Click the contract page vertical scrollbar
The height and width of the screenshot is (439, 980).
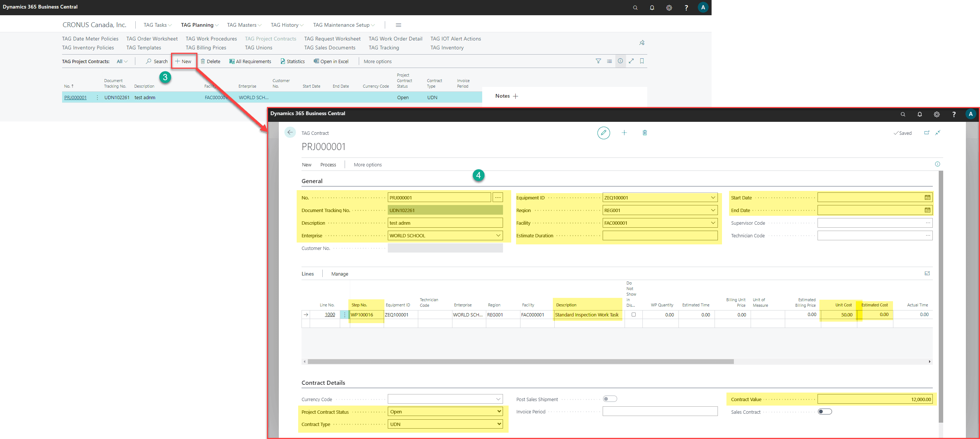[941, 296]
